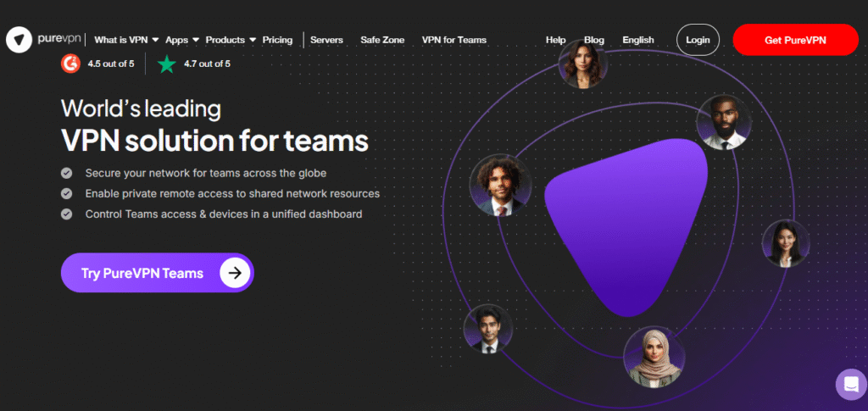Click checkmark beside Enable private remote access
Viewport: 868px width, 411px height.
(67, 193)
